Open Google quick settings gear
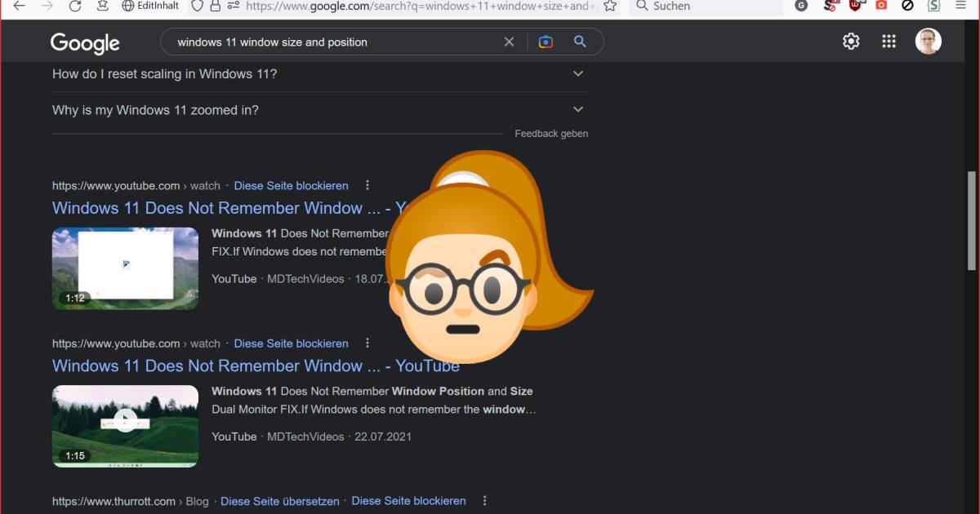This screenshot has height=514, width=980. [850, 41]
